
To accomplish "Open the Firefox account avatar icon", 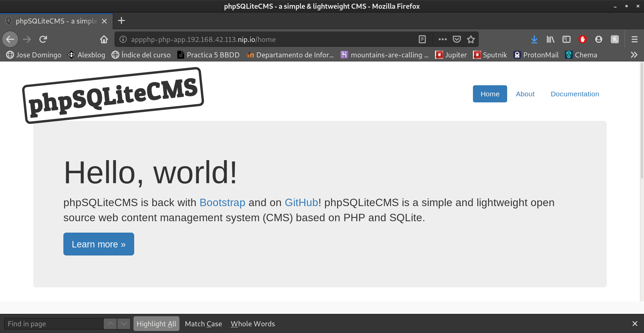I will (599, 39).
